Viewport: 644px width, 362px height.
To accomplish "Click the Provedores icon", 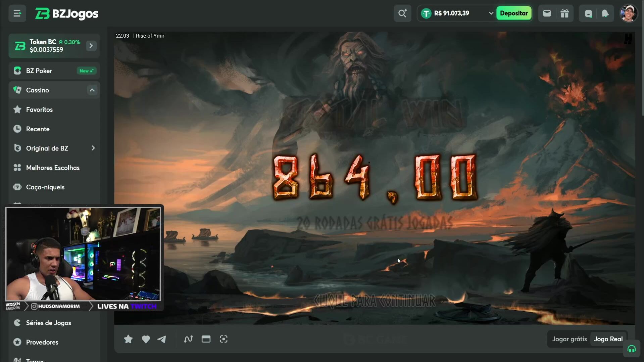I will click(17, 342).
